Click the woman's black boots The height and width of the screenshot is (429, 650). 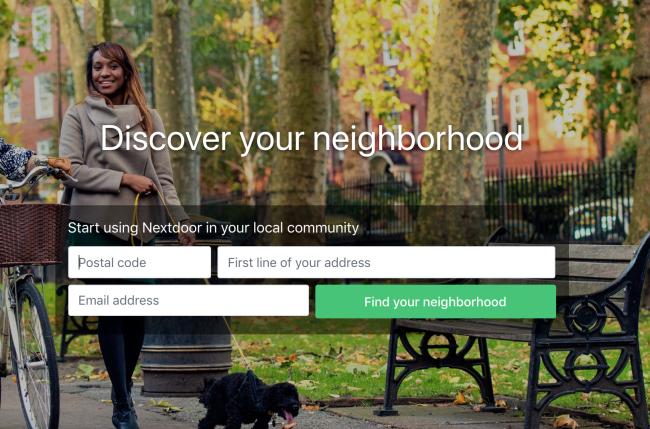124,409
